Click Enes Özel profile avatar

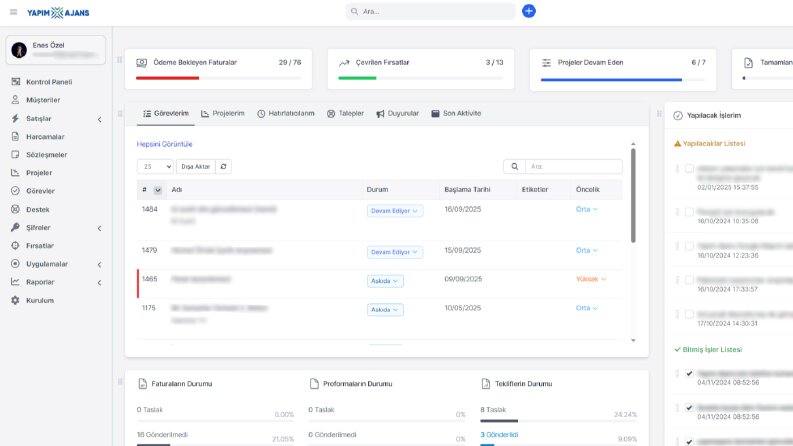pyautogui.click(x=19, y=50)
